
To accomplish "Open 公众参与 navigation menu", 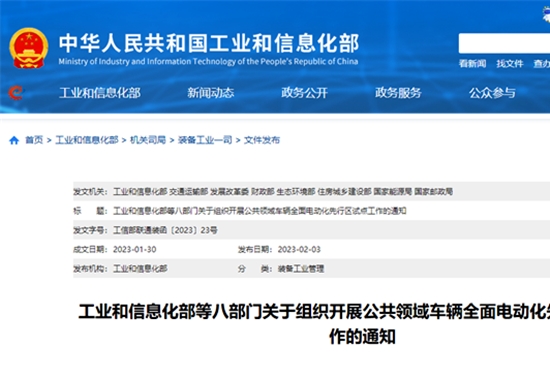I will coord(492,93).
